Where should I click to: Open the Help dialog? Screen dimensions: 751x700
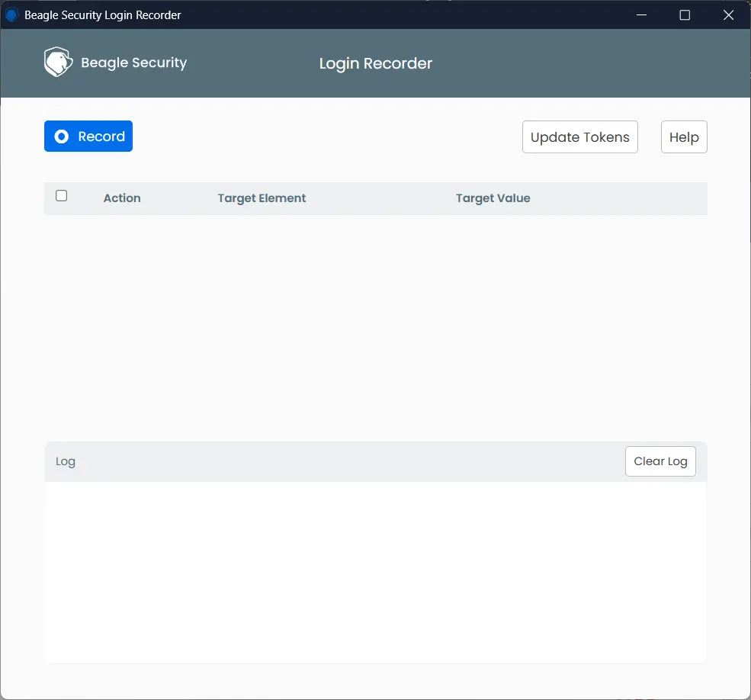coord(683,136)
